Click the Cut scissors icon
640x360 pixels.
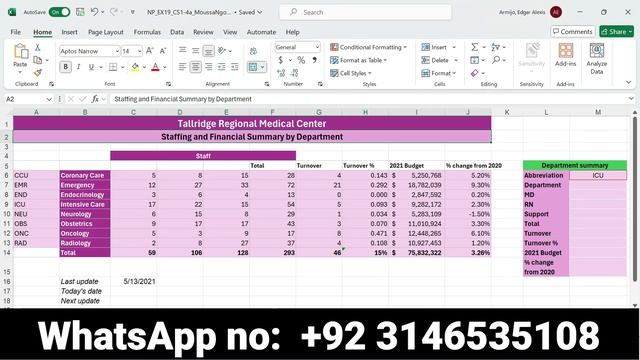[x=38, y=47]
